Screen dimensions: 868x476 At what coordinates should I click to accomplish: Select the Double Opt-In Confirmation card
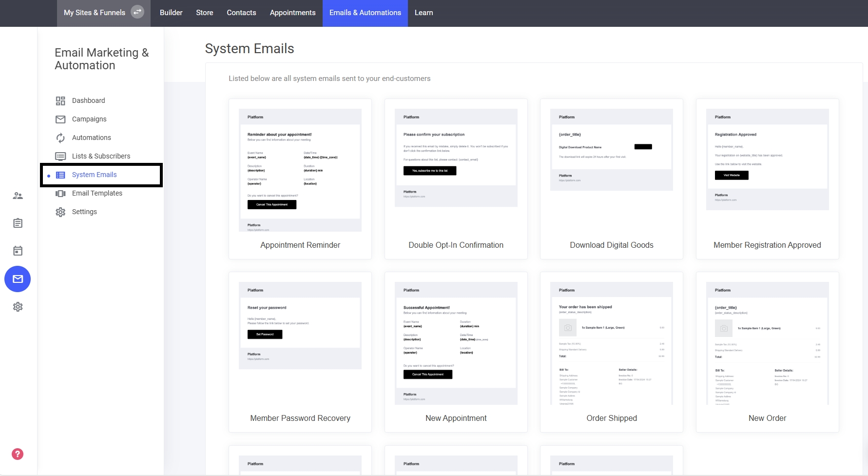click(x=456, y=178)
